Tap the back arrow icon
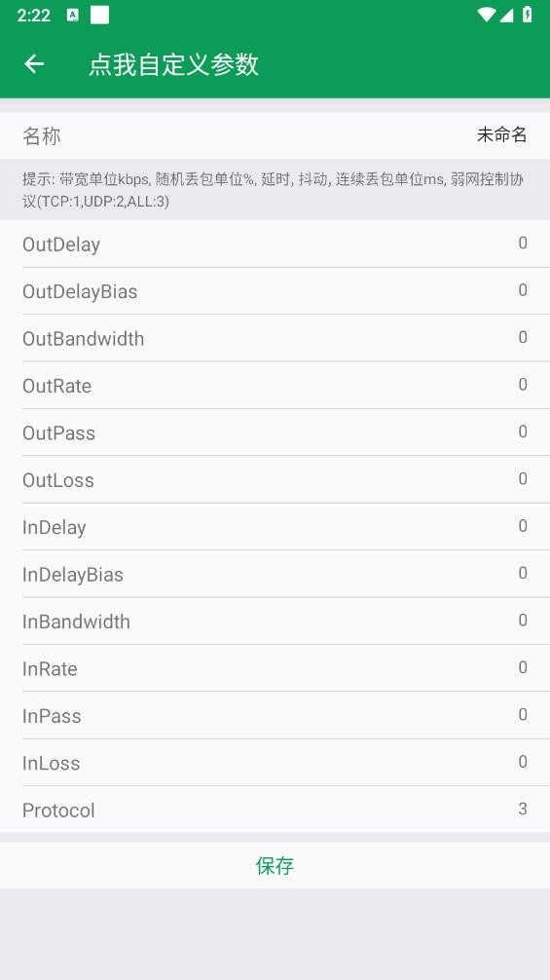Screen dimensions: 550x980 tap(34, 63)
